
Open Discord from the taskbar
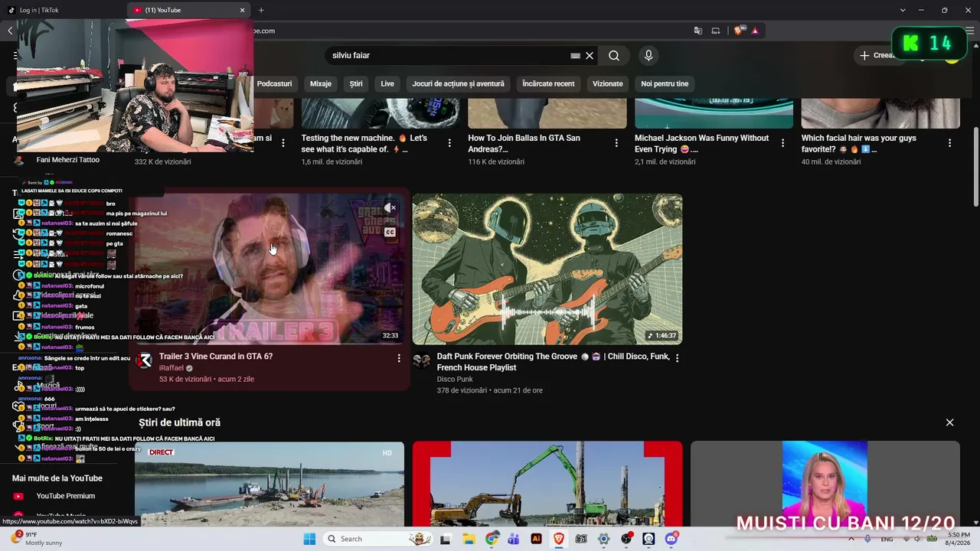coord(671,539)
